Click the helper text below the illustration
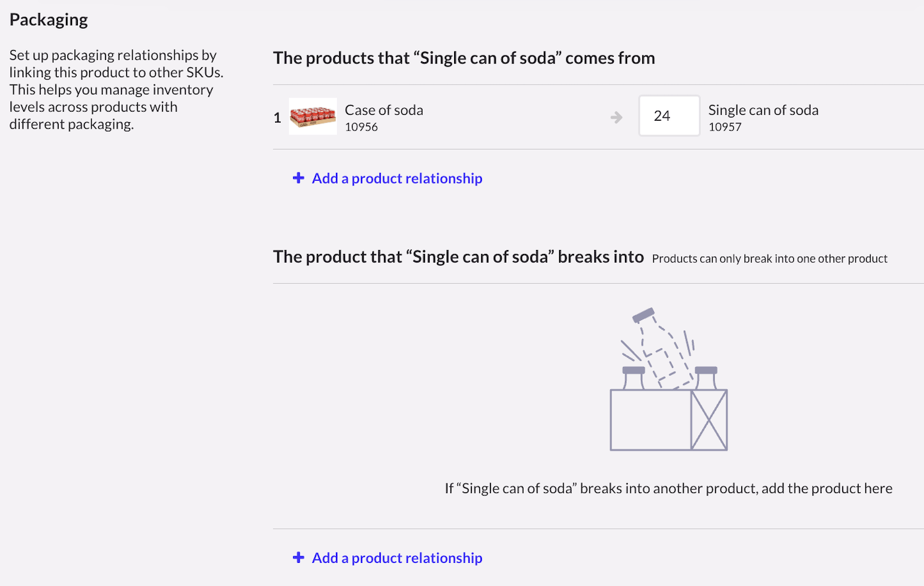Screen dimensions: 924x586 click(x=667, y=488)
